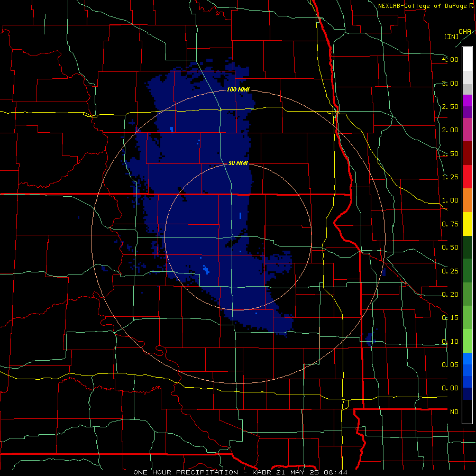Click the pink-magenta legend color band
476x476 pixels.
pyautogui.click(x=467, y=130)
